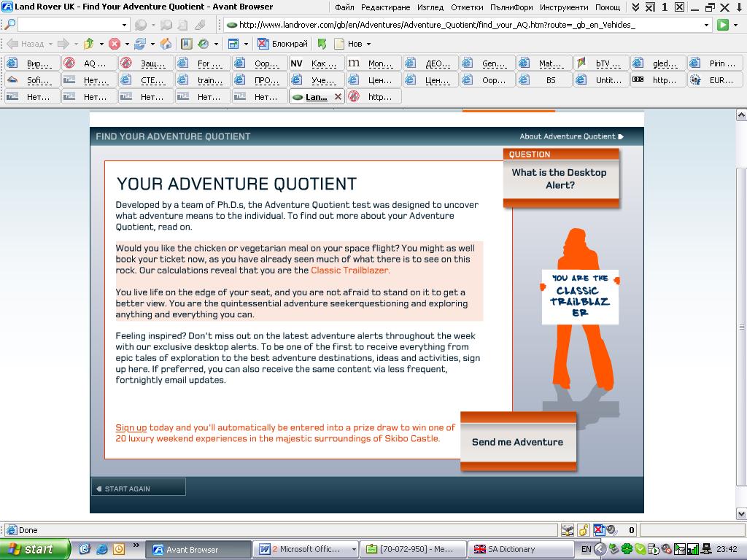Click What is the Desktop Alert? question

(561, 179)
